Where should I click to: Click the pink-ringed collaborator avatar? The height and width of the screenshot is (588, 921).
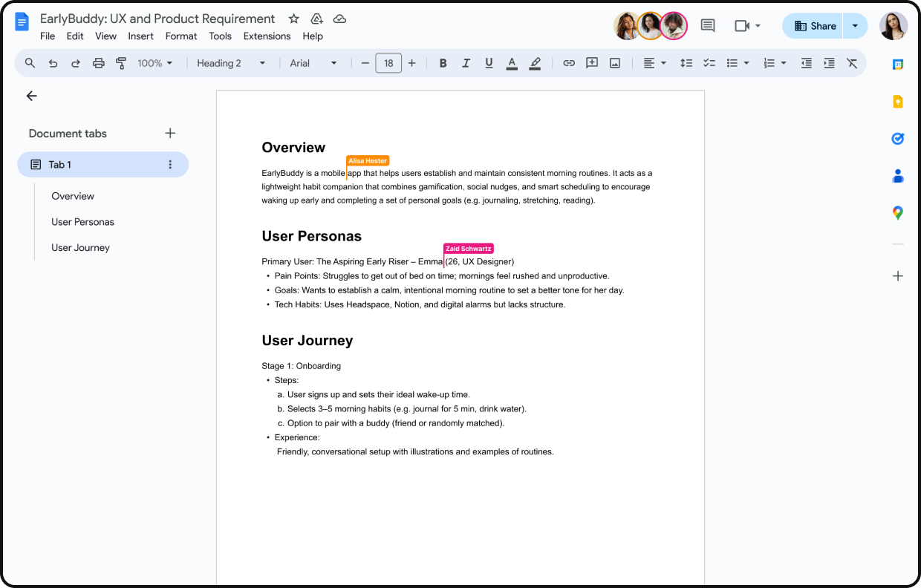tap(674, 26)
